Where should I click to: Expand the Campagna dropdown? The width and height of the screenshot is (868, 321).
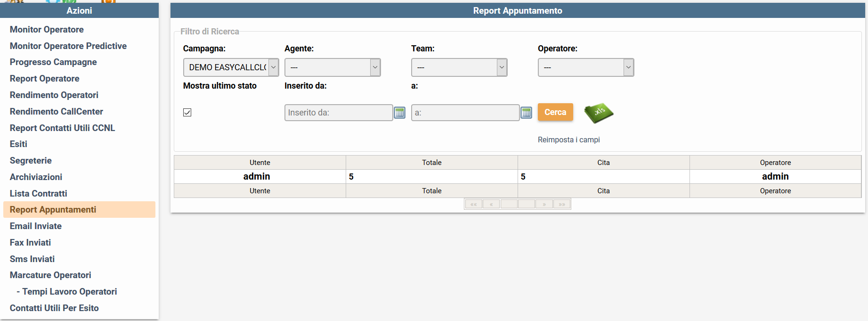pyautogui.click(x=231, y=67)
